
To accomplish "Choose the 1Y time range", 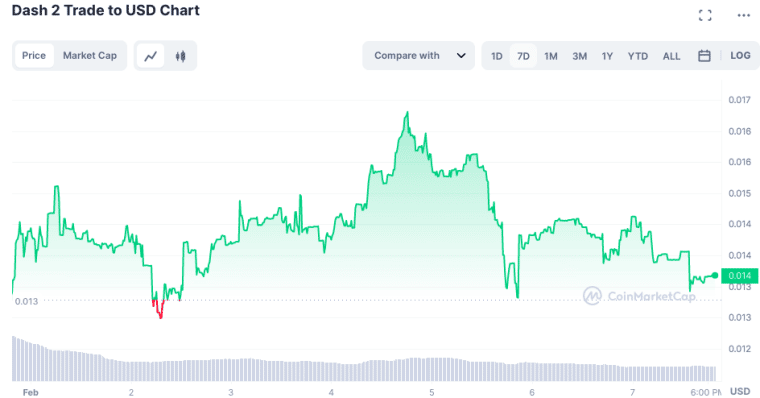I will pos(607,56).
